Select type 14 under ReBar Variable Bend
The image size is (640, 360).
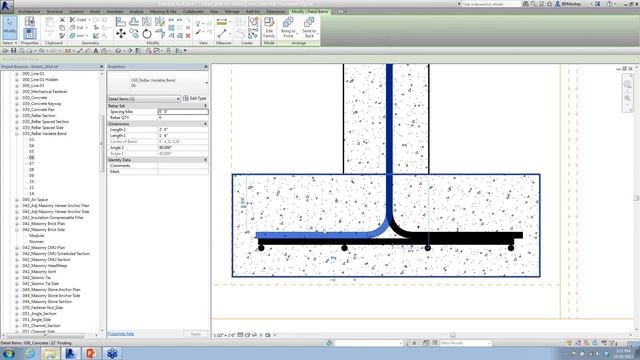31,194
